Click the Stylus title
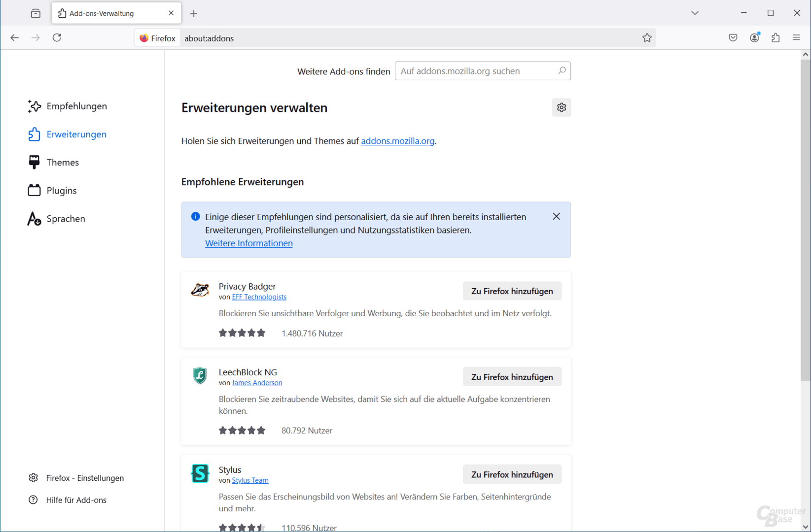Viewport: 811px width, 532px height. pyautogui.click(x=230, y=469)
